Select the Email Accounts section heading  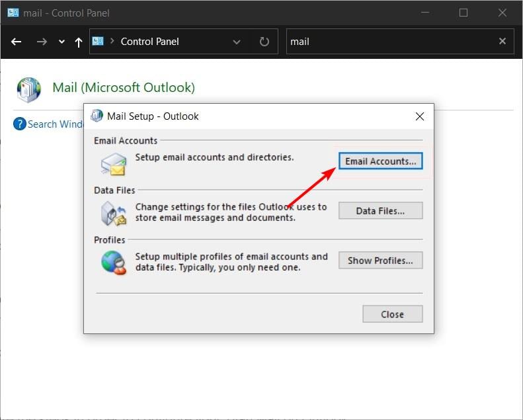[x=126, y=141]
